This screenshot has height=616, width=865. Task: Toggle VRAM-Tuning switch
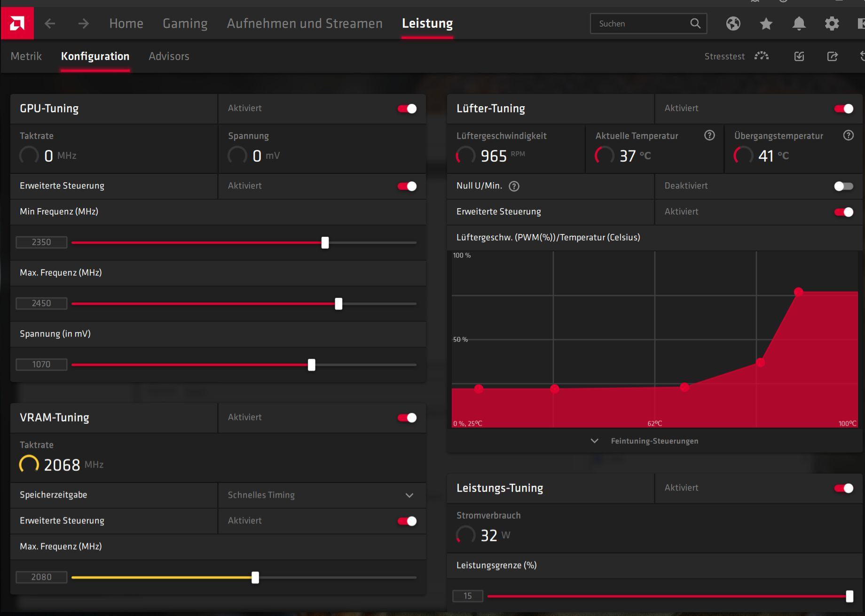point(407,418)
